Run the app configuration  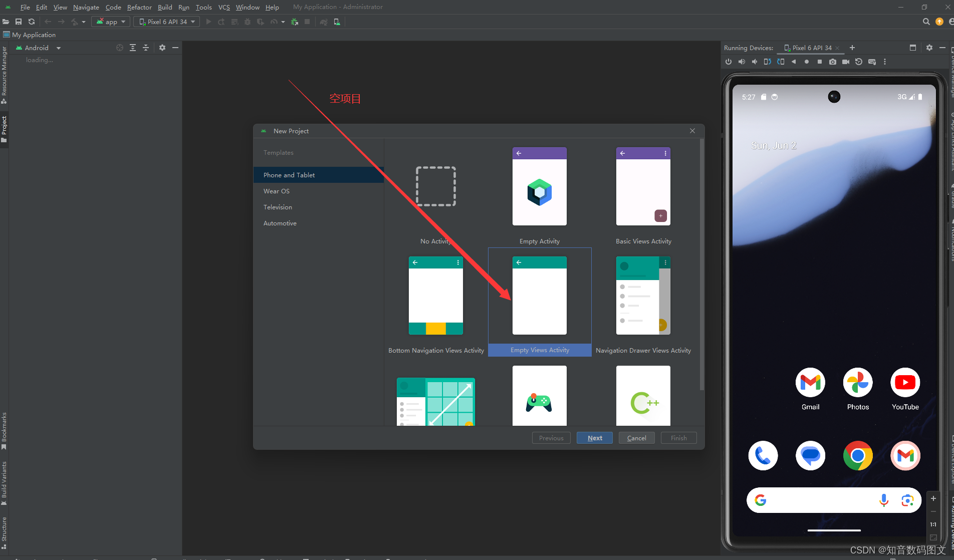point(208,22)
